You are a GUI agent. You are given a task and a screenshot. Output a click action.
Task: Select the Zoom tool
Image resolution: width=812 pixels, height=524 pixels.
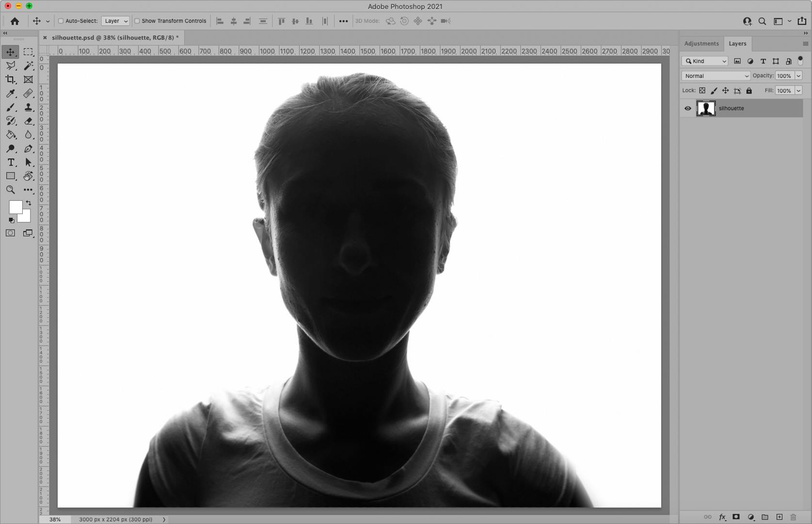point(11,190)
